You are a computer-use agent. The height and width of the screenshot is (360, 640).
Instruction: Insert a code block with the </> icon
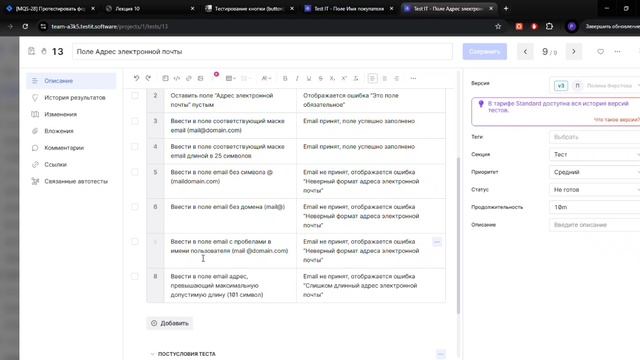177,78
